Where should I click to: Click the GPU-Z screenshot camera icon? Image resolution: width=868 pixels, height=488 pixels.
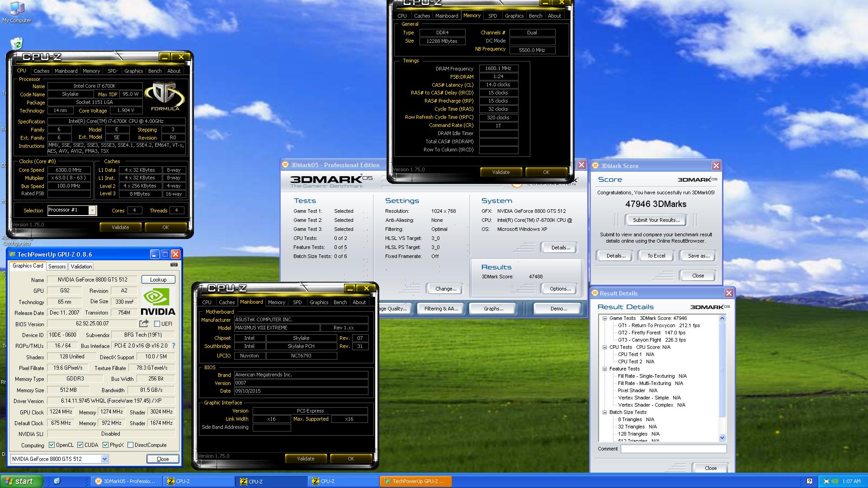coord(174,265)
